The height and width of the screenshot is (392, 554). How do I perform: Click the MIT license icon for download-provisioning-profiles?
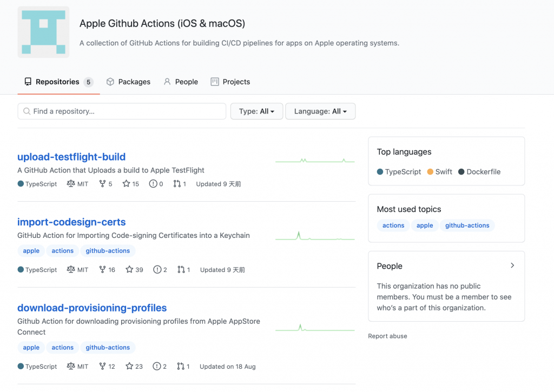(71, 366)
